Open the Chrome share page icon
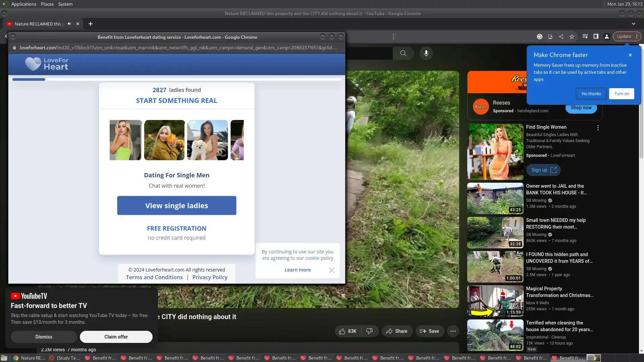This screenshot has width=644, height=362. [561, 37]
